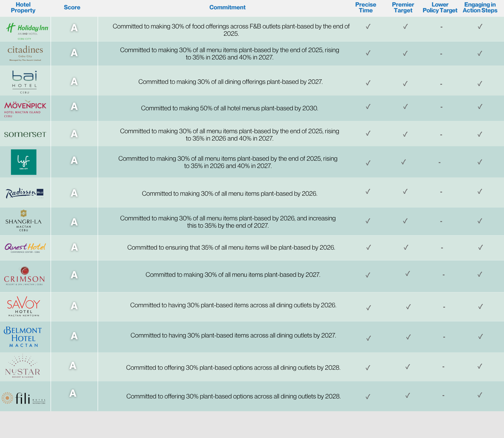Click Mövenpick's Premier Target checkmark

pyautogui.click(x=405, y=107)
